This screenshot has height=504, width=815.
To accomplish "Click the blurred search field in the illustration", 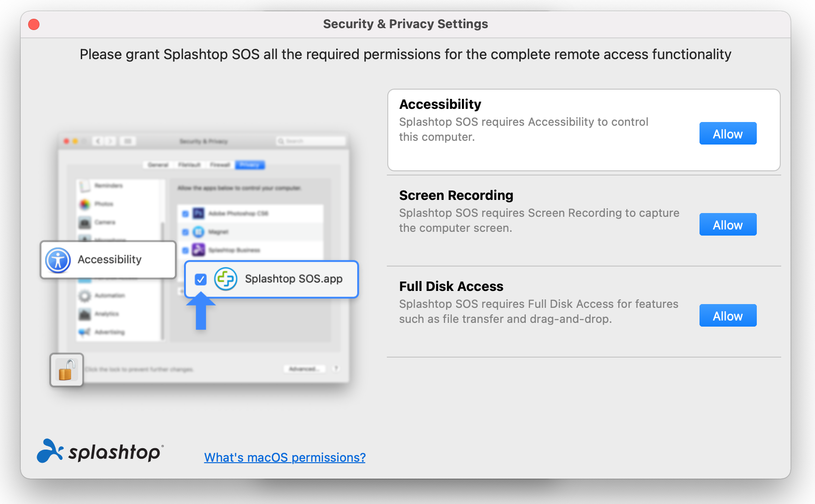I will (x=311, y=141).
